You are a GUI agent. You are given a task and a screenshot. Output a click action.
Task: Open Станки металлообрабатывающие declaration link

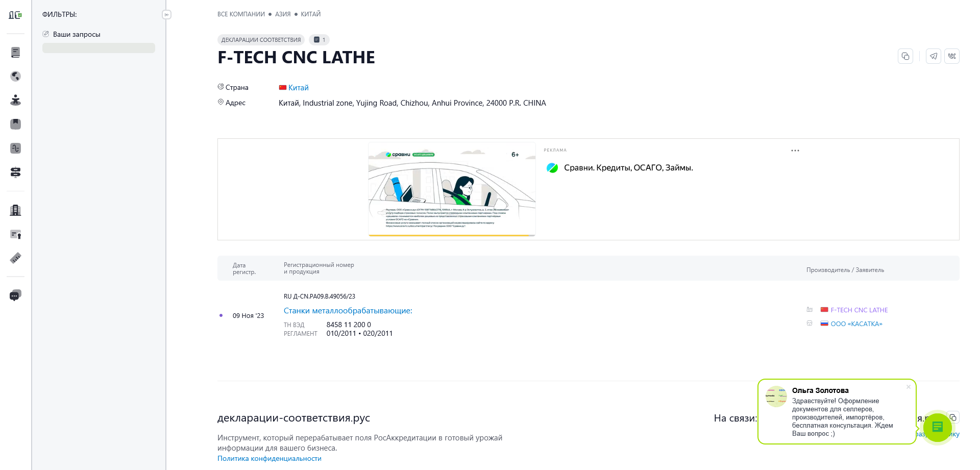click(x=348, y=311)
